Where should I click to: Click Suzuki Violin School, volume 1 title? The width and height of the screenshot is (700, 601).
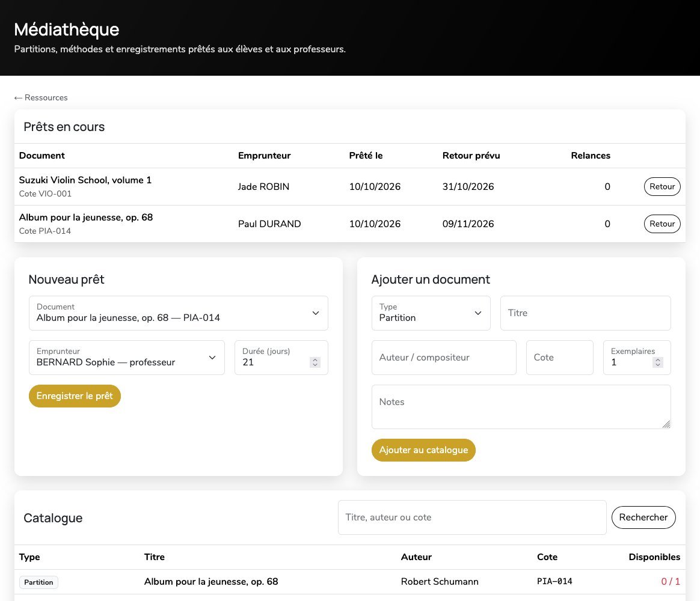(85, 180)
